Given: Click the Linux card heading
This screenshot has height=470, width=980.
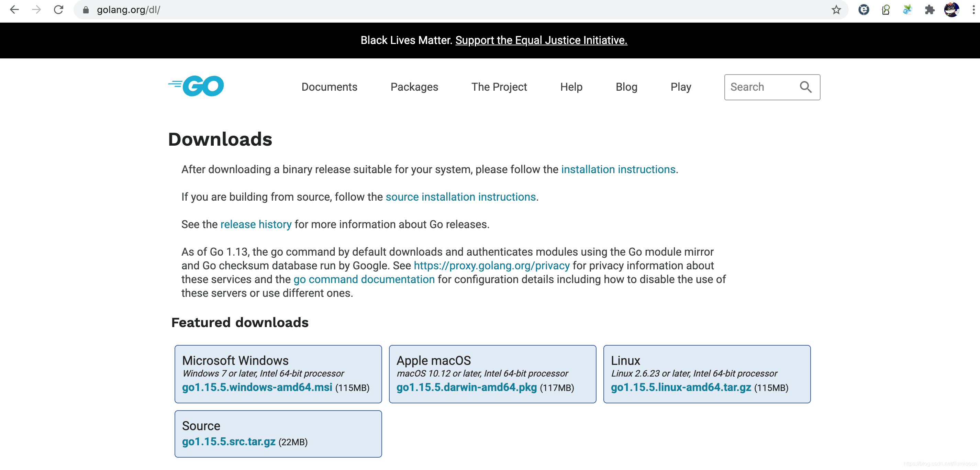Looking at the screenshot, I should [x=625, y=360].
